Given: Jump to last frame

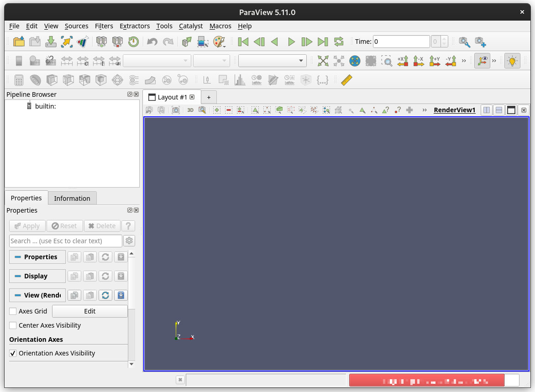Looking at the screenshot, I should coord(323,42).
